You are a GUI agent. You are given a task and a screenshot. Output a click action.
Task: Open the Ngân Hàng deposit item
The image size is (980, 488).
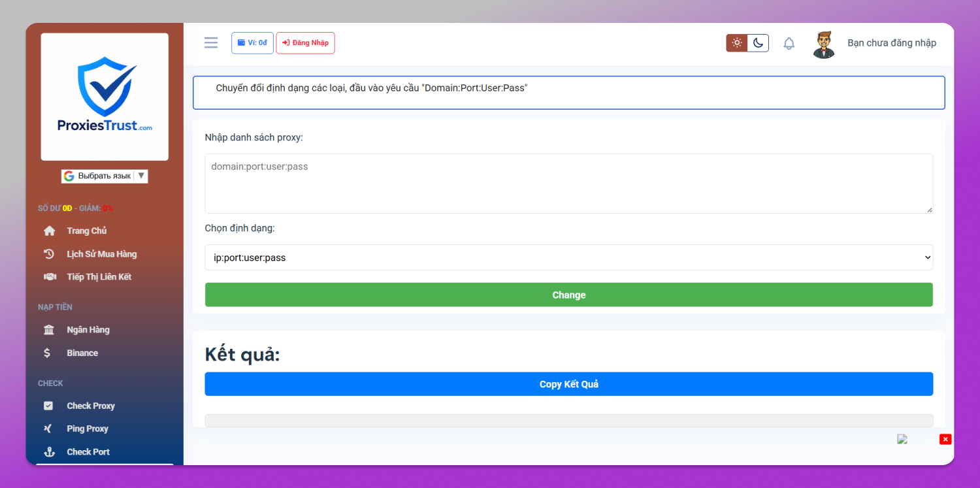click(88, 330)
